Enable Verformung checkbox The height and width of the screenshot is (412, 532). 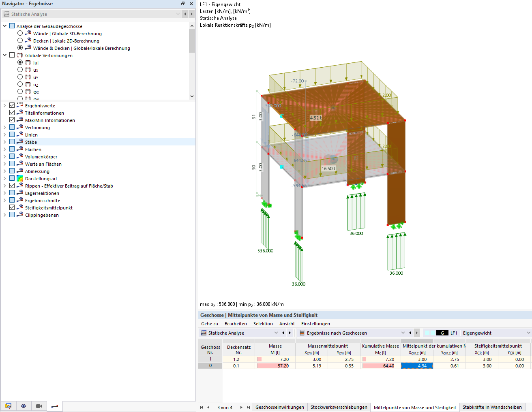[12, 127]
